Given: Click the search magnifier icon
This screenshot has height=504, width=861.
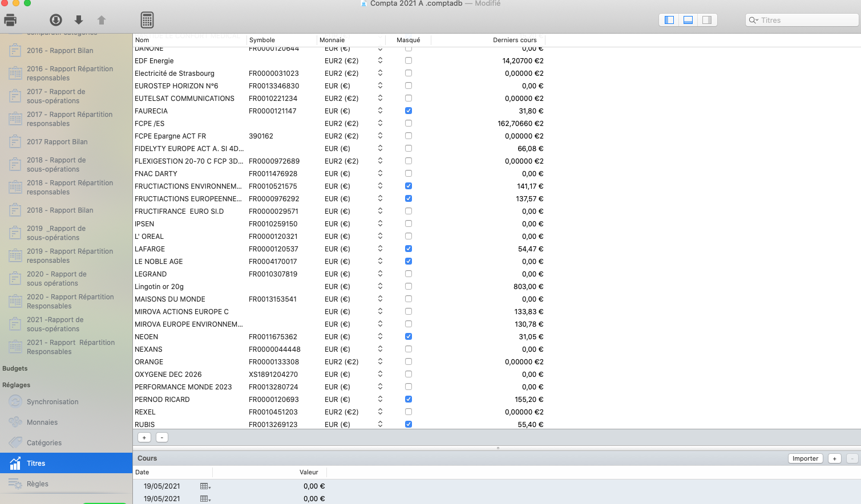Looking at the screenshot, I should click(x=753, y=20).
